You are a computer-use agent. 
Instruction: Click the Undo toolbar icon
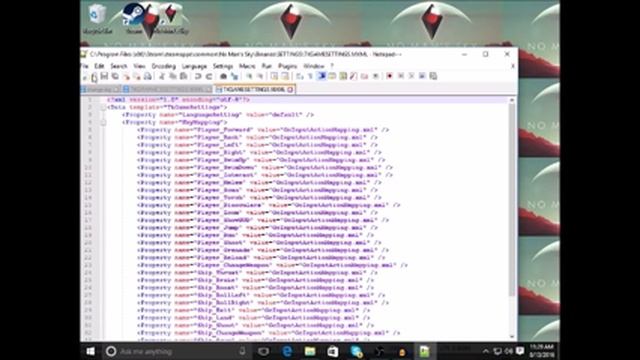pos(198,76)
